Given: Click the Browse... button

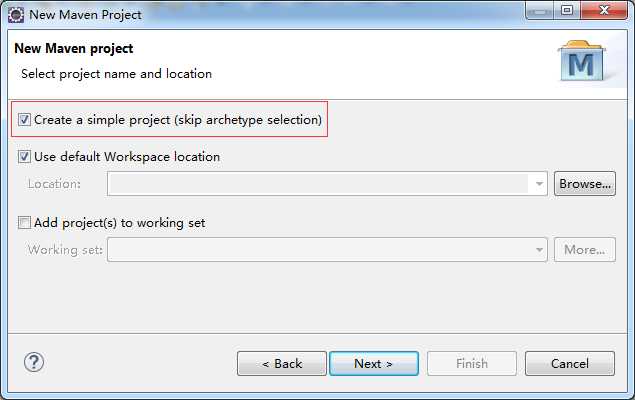Looking at the screenshot, I should pyautogui.click(x=585, y=184).
